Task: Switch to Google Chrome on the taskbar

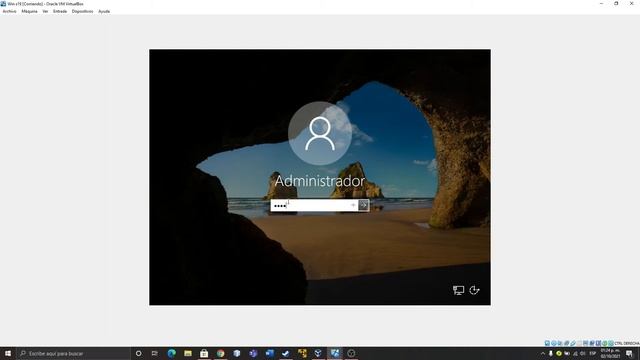Action: pos(220,353)
